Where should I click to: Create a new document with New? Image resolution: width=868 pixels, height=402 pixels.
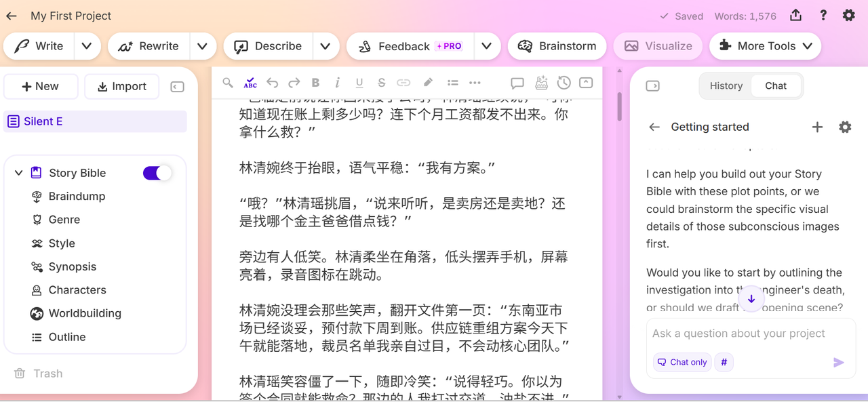tap(41, 87)
